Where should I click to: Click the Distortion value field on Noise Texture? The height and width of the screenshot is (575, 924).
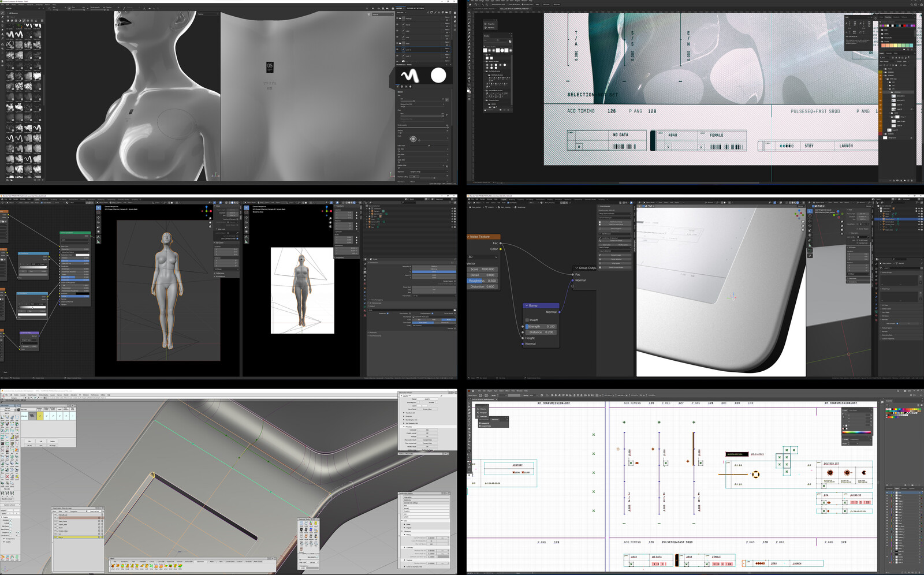pyautogui.click(x=483, y=286)
